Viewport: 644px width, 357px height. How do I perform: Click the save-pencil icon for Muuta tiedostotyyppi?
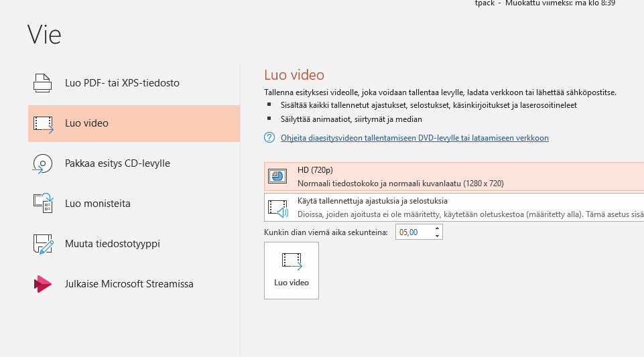(43, 244)
